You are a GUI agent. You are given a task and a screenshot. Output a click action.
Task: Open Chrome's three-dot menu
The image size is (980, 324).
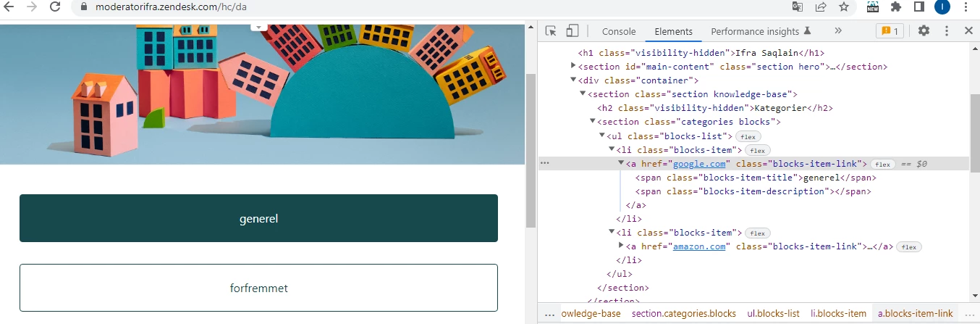[966, 7]
